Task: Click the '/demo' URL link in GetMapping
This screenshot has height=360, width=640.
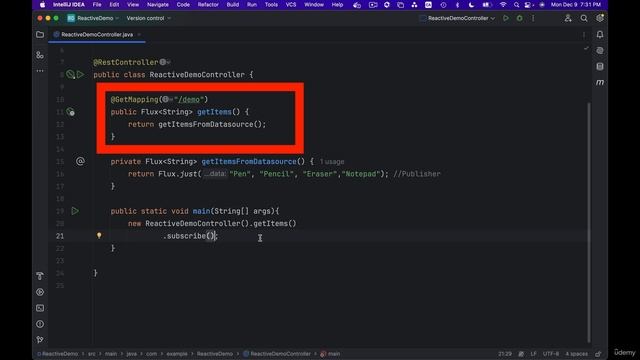Action: [x=189, y=100]
